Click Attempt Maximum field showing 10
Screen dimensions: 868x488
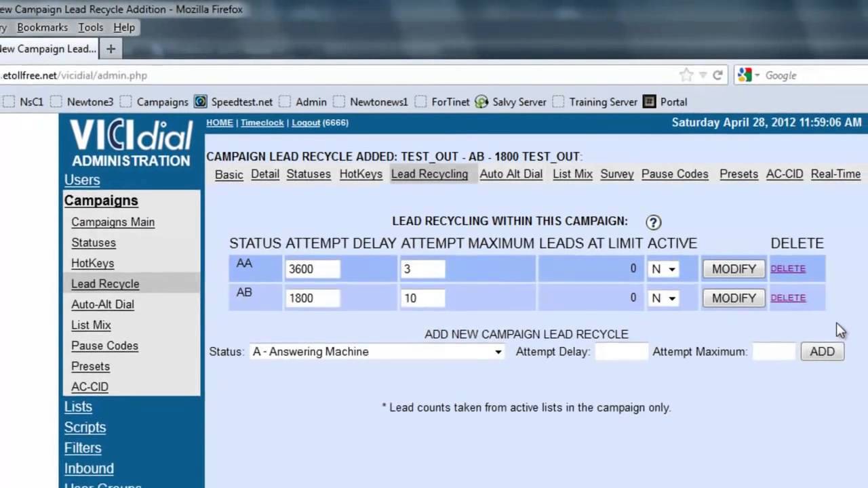(422, 298)
